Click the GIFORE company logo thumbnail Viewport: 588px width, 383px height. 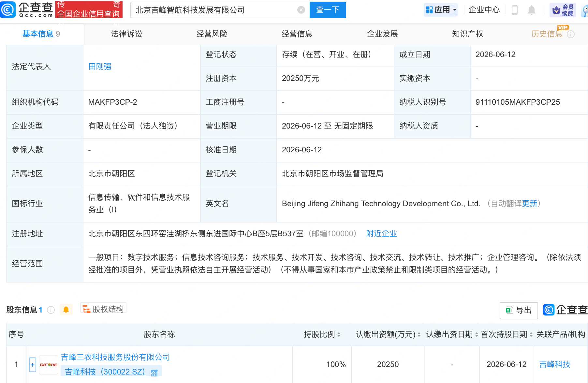(x=48, y=365)
